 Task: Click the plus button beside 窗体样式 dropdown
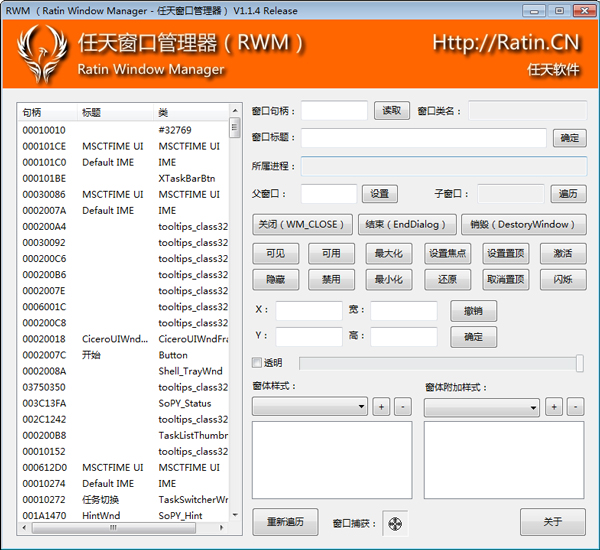(x=381, y=406)
